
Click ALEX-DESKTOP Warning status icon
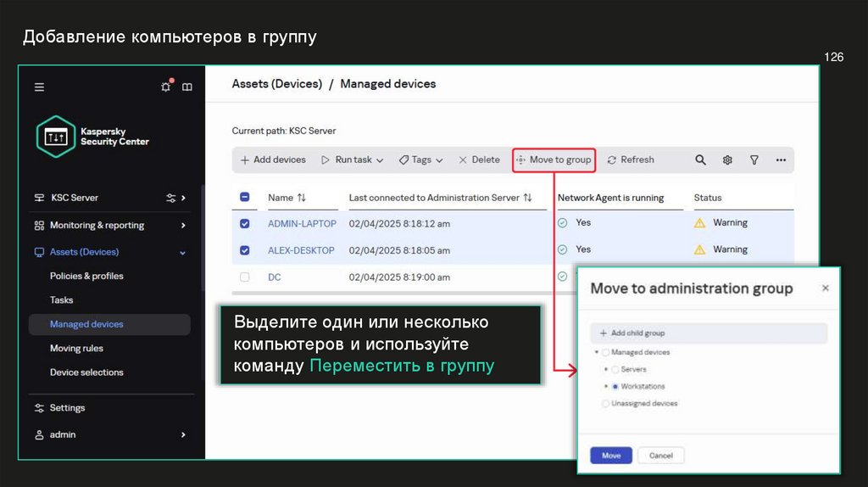click(x=699, y=249)
